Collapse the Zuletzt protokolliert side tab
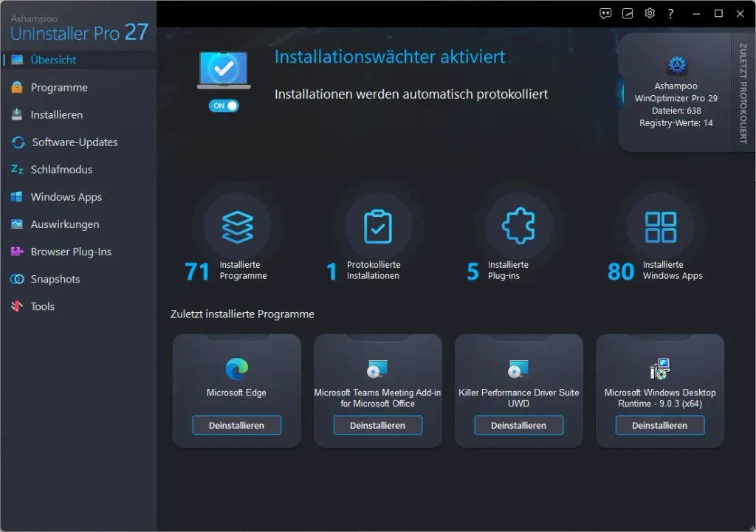 coord(743,92)
